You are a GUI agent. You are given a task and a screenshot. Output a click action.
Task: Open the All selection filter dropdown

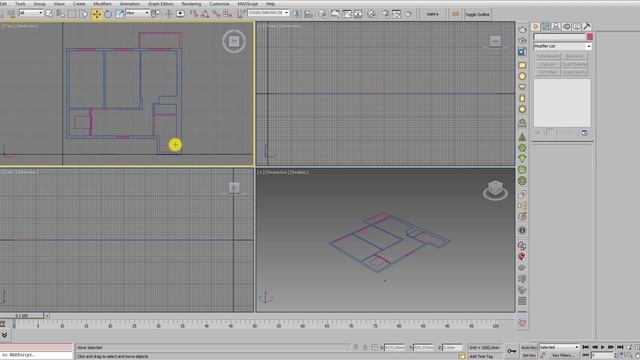(31, 13)
